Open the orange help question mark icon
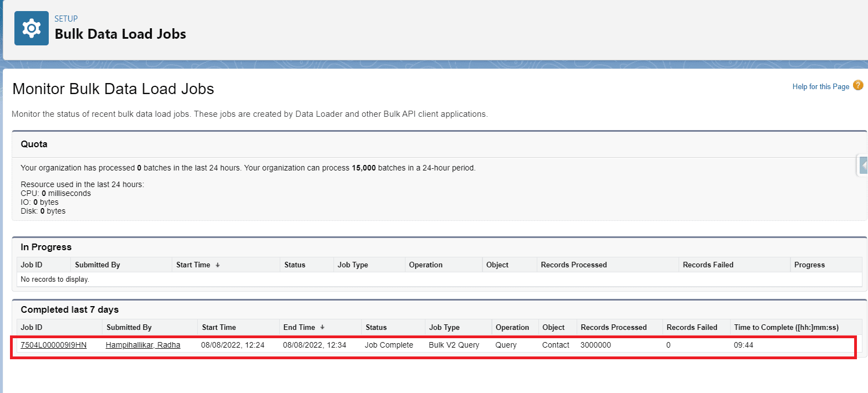This screenshot has width=868, height=393. (x=857, y=85)
